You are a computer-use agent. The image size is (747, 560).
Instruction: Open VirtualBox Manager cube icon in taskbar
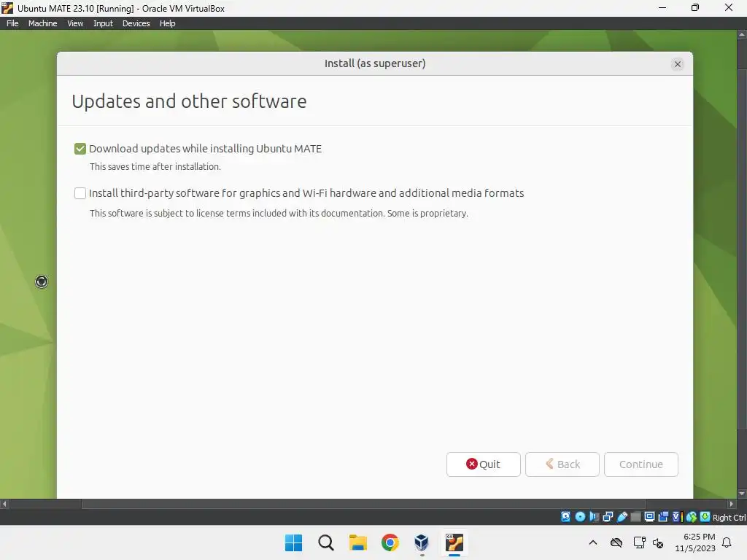422,542
